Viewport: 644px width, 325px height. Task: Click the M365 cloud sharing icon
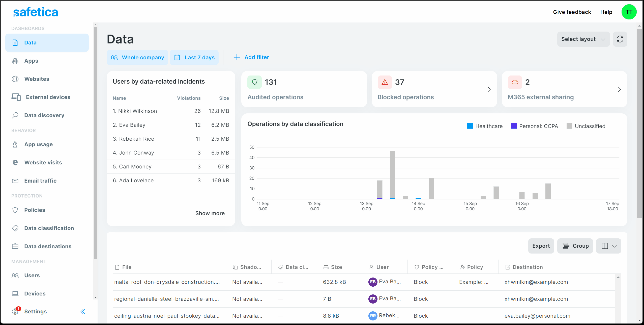pyautogui.click(x=515, y=82)
